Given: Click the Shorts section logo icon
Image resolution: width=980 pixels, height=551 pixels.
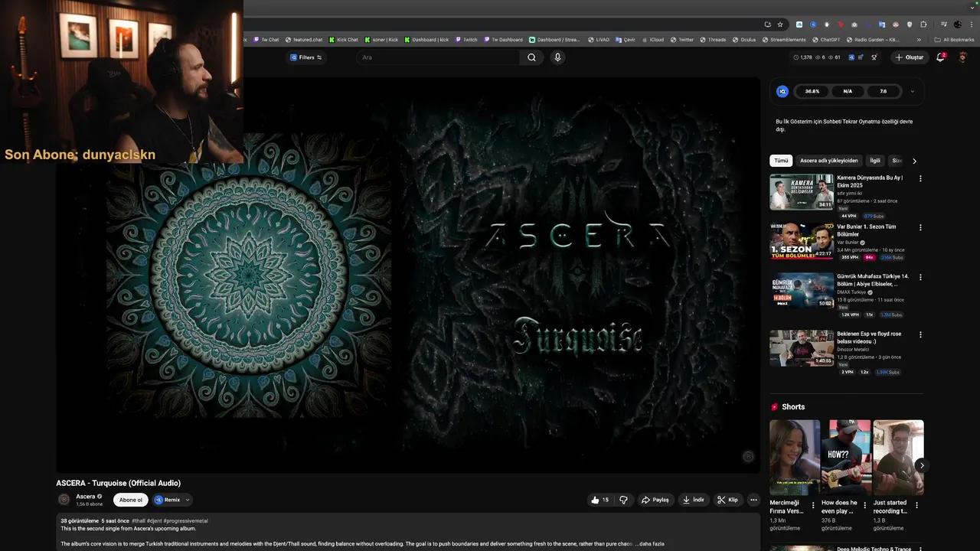Looking at the screenshot, I should pyautogui.click(x=775, y=407).
